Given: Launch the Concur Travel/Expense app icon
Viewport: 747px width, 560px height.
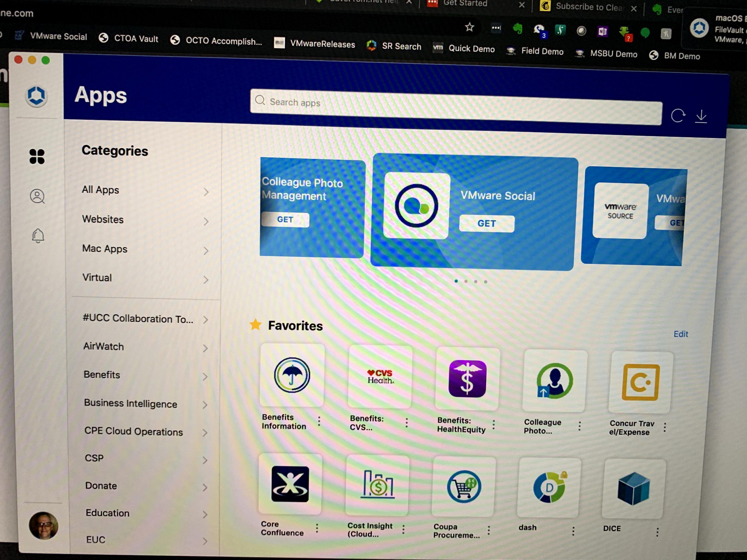Looking at the screenshot, I should (640, 382).
